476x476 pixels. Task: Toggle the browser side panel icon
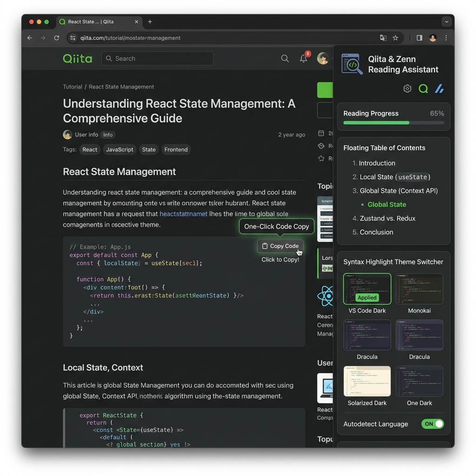[x=420, y=38]
